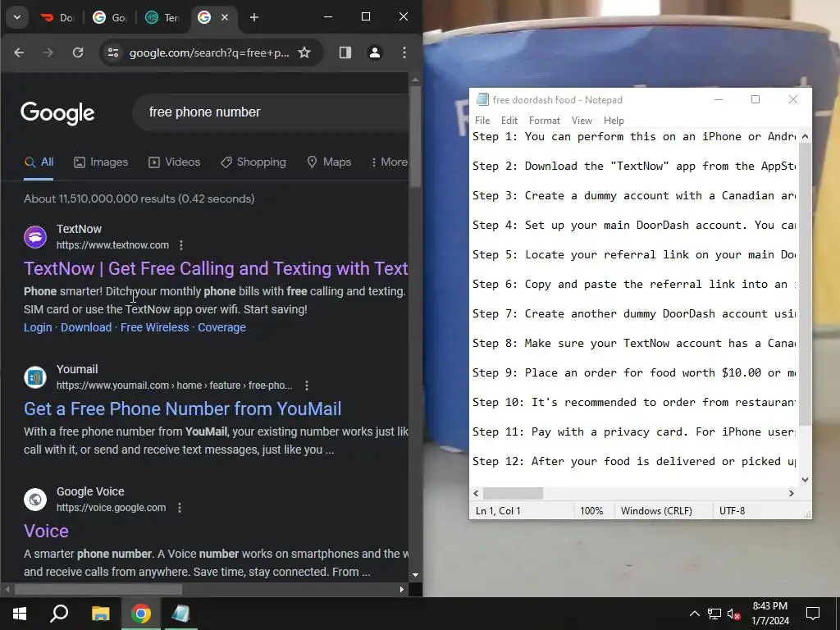
Task: Go back one page in Chrome
Action: (x=20, y=52)
